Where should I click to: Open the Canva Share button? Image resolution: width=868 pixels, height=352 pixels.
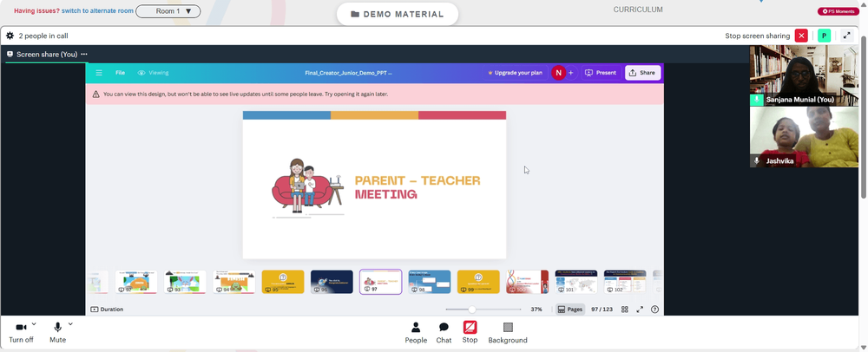tap(642, 73)
